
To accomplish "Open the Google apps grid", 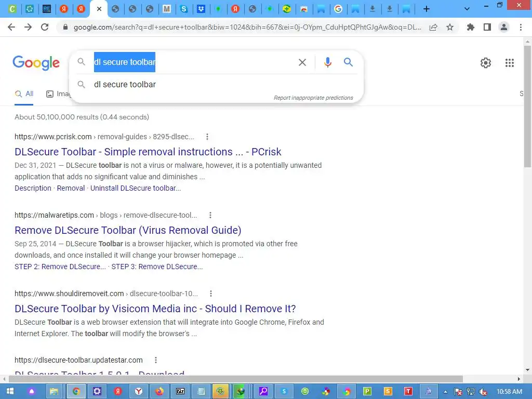I will pos(510,63).
